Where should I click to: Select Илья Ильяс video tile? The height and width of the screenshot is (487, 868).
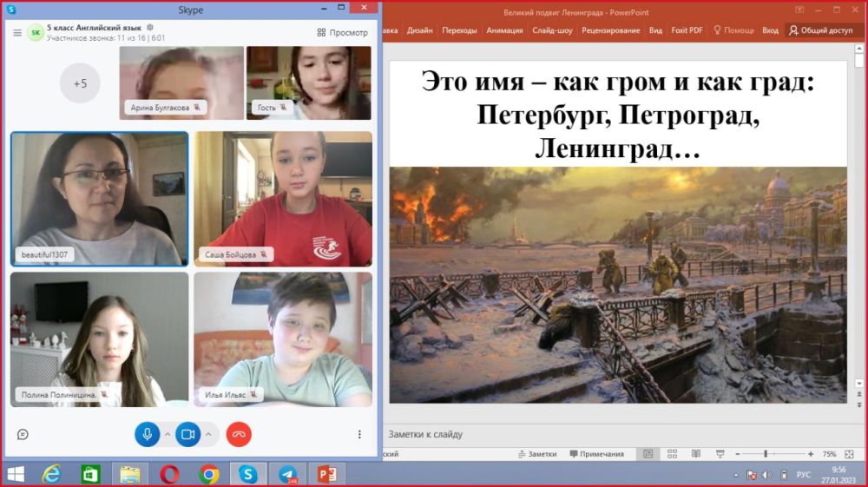pyautogui.click(x=283, y=339)
